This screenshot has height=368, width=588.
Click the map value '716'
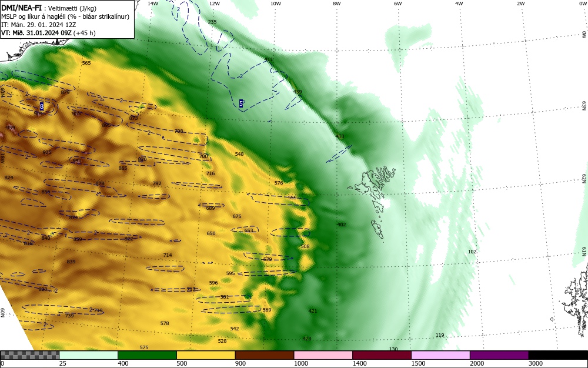coord(211,173)
